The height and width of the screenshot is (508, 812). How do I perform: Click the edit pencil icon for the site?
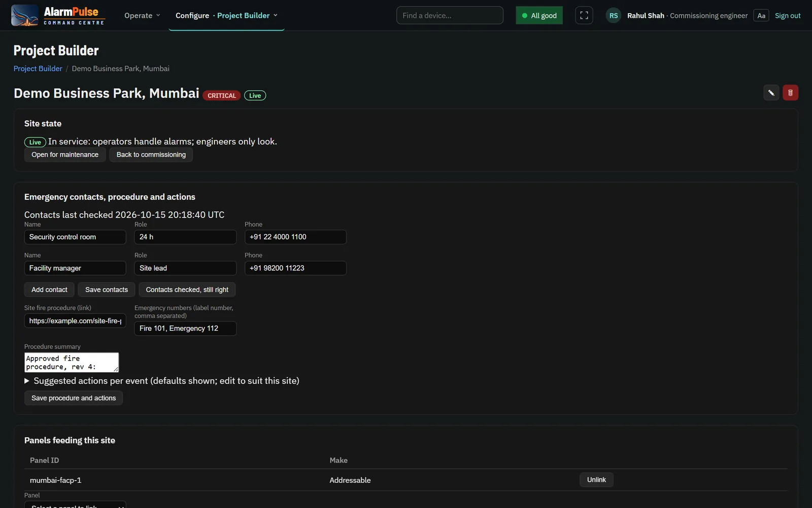(771, 92)
